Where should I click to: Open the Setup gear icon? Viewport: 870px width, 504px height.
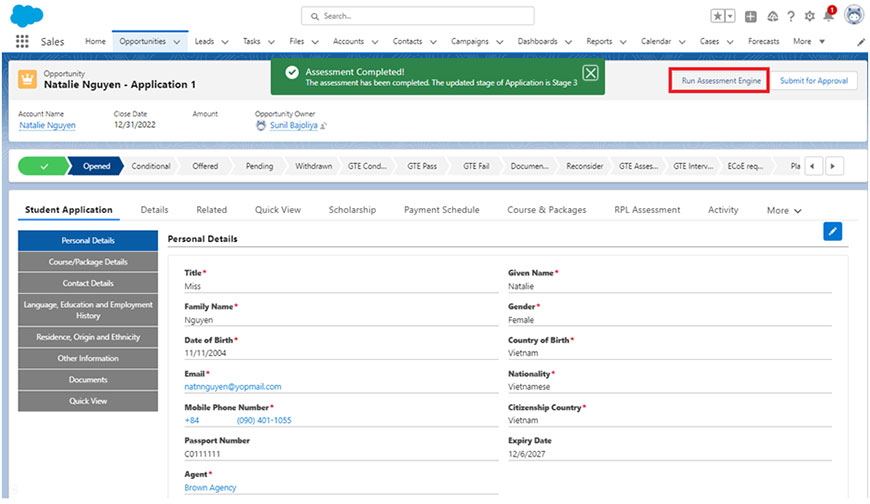pyautogui.click(x=809, y=16)
